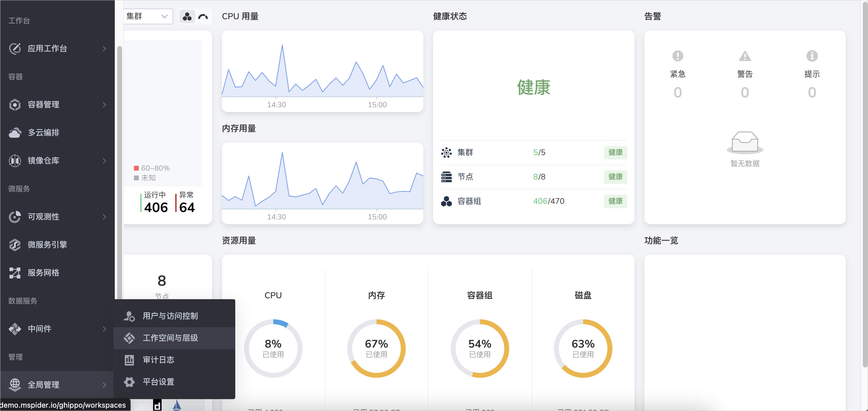This screenshot has height=411, width=868.
Task: Click the 警告 triangle icon
Action: 745,56
